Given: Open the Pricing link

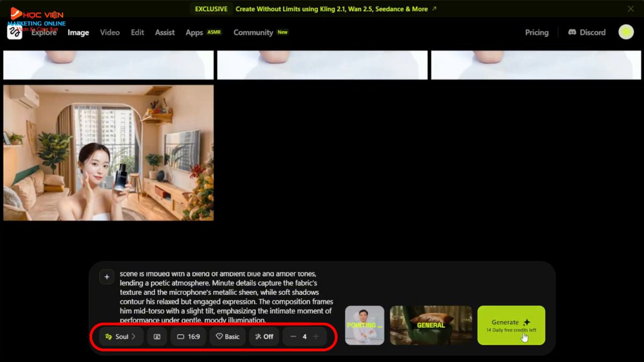Looking at the screenshot, I should [537, 32].
